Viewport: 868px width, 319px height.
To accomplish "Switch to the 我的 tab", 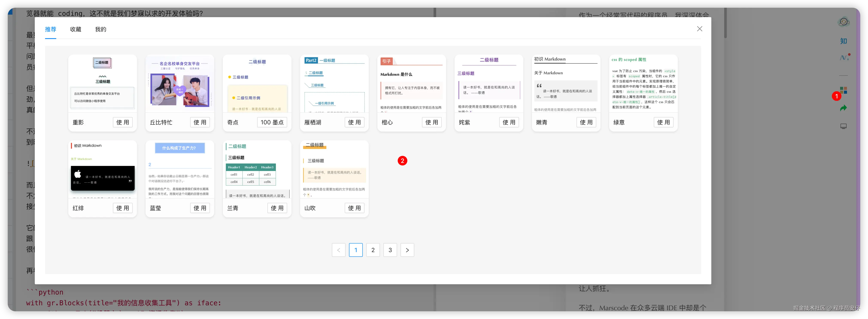I will (100, 29).
